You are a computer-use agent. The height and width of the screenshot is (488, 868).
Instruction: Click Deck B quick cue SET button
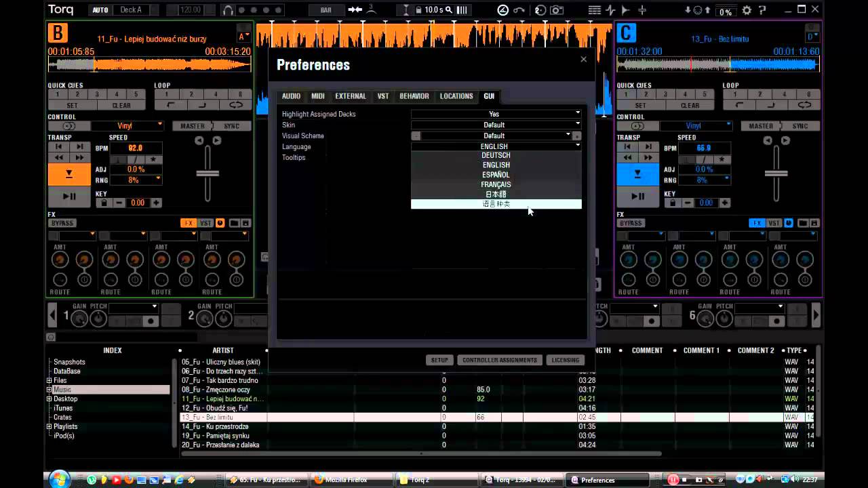(72, 105)
